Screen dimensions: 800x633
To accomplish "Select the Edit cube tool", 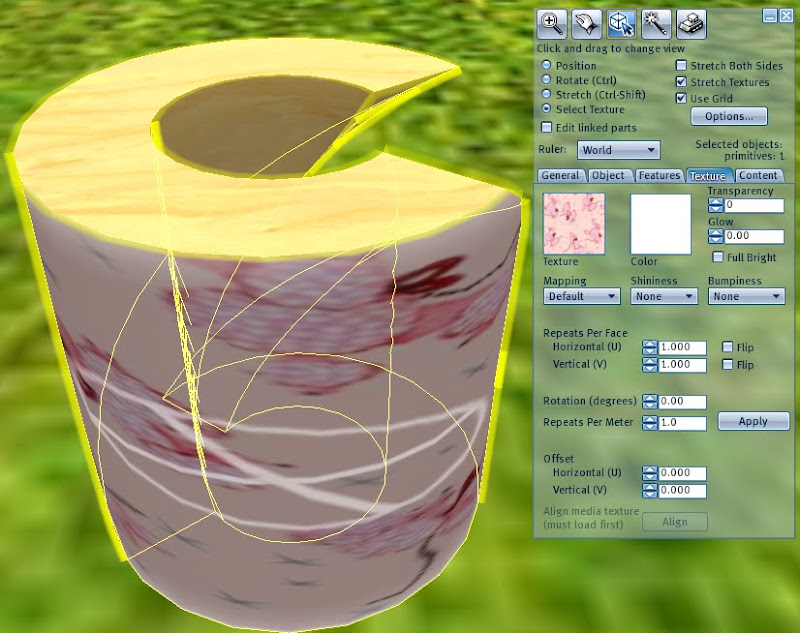I will click(621, 24).
